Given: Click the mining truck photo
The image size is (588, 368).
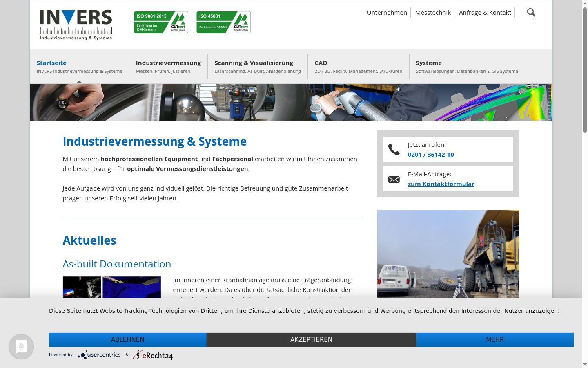Looking at the screenshot, I should [x=448, y=254].
